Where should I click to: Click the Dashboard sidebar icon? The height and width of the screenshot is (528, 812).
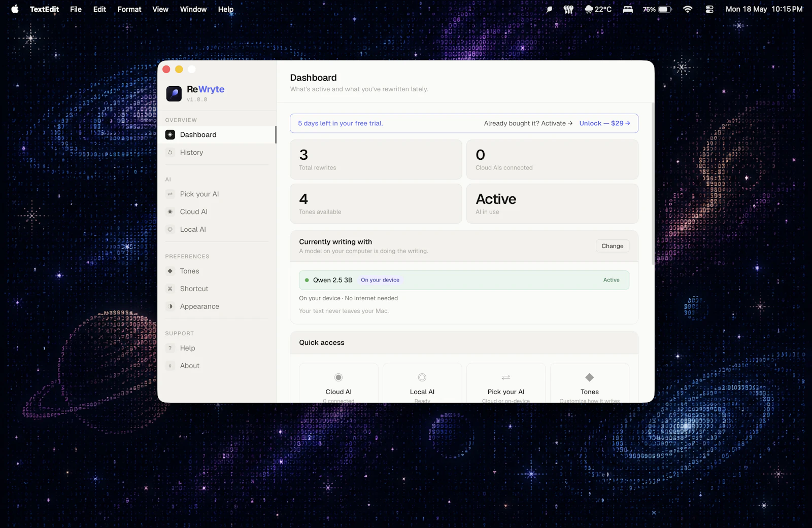pos(170,134)
